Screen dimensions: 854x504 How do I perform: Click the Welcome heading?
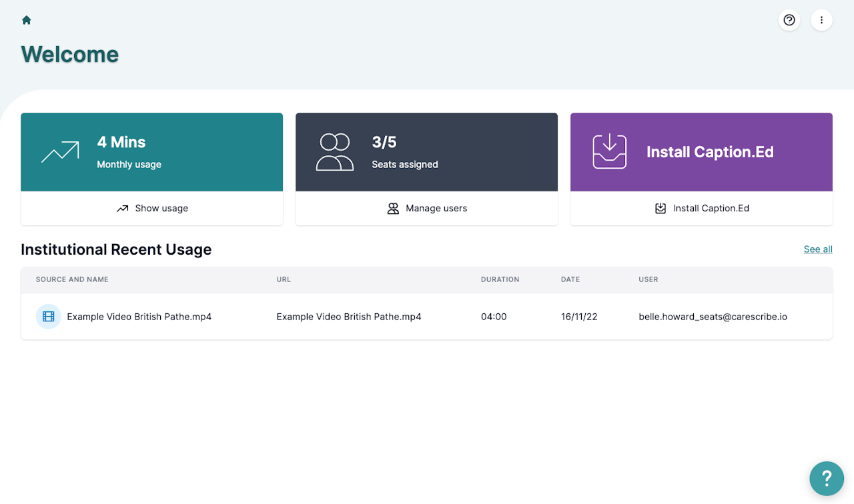point(70,54)
